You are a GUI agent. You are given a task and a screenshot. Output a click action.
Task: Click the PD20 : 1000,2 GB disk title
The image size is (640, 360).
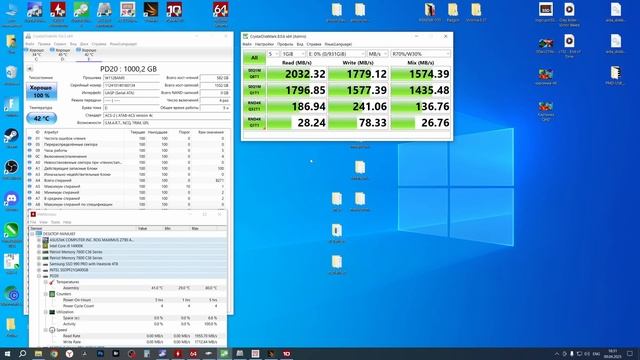128,69
